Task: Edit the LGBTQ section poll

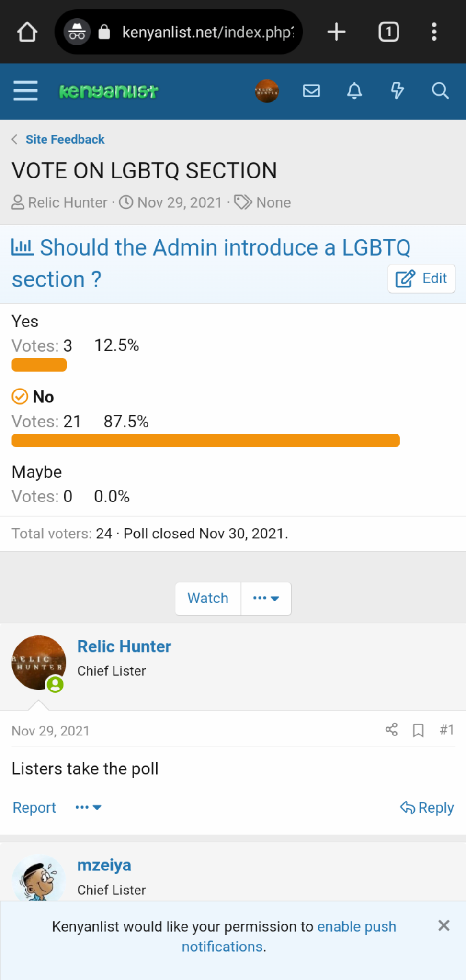Action: pyautogui.click(x=421, y=278)
